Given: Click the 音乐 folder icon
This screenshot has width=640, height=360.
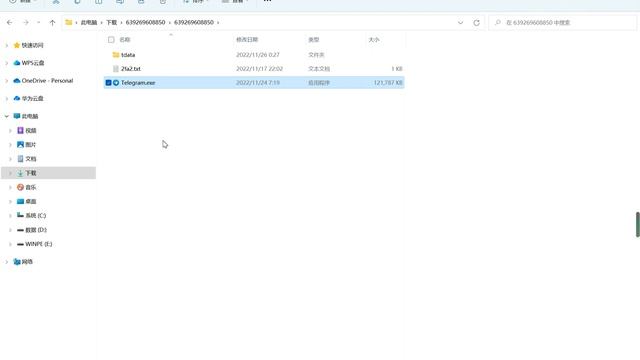Looking at the screenshot, I should point(20,187).
